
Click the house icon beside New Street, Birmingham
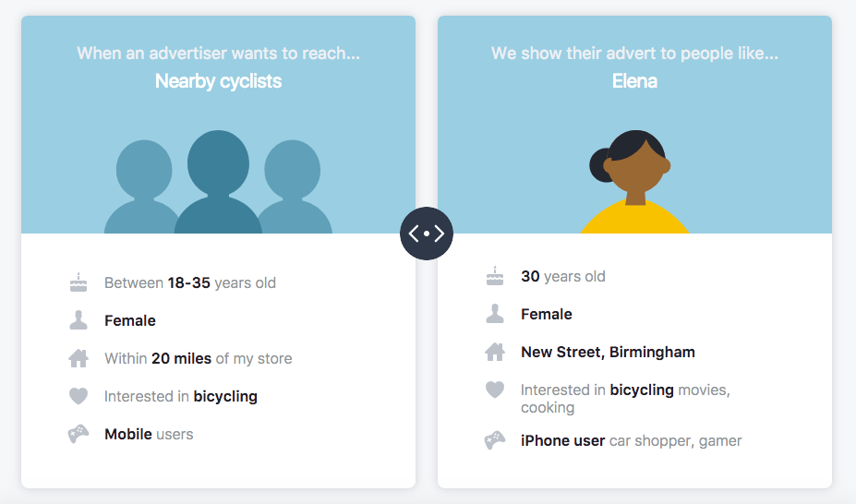(495, 352)
